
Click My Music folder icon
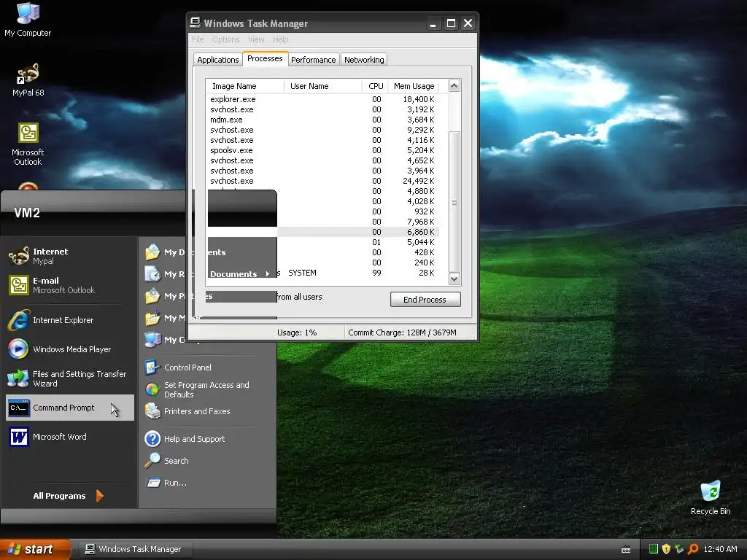152,318
